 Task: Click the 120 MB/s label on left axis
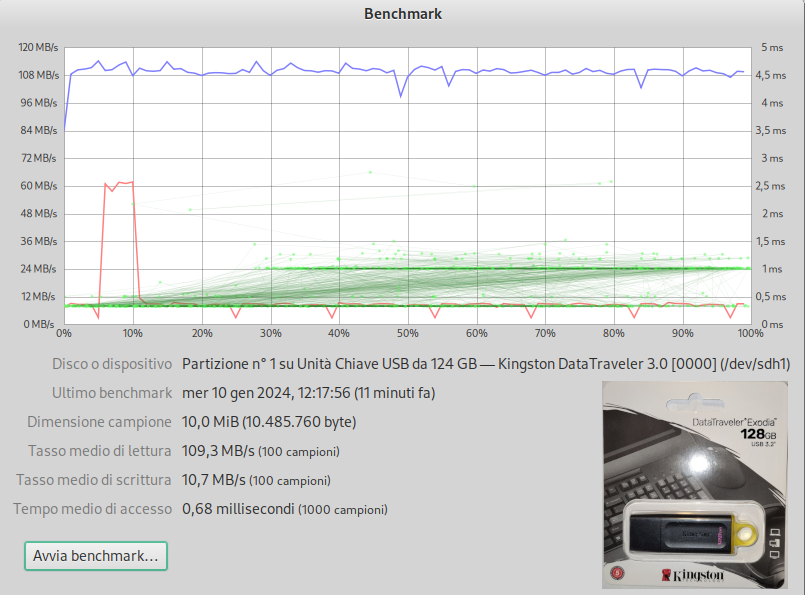(39, 47)
